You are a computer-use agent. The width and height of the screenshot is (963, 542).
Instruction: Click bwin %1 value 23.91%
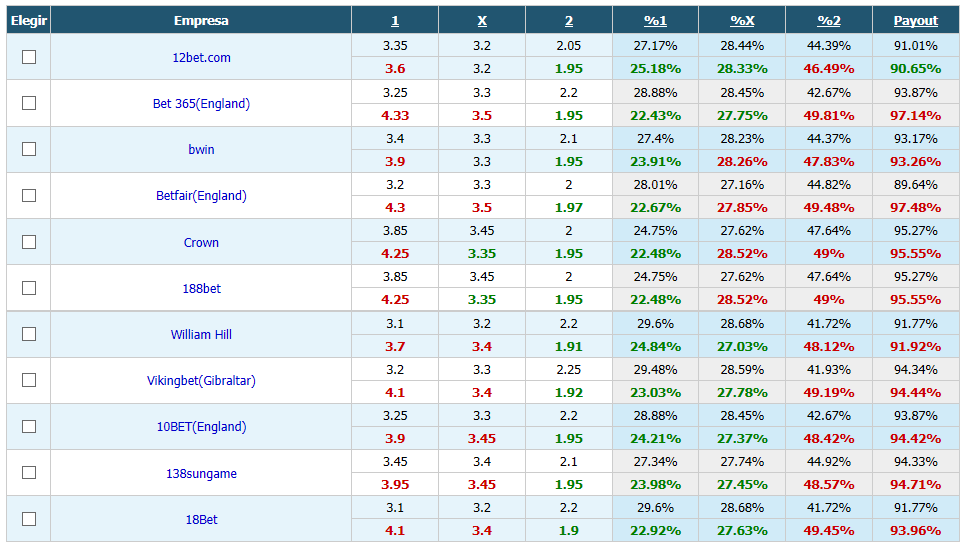[655, 161]
